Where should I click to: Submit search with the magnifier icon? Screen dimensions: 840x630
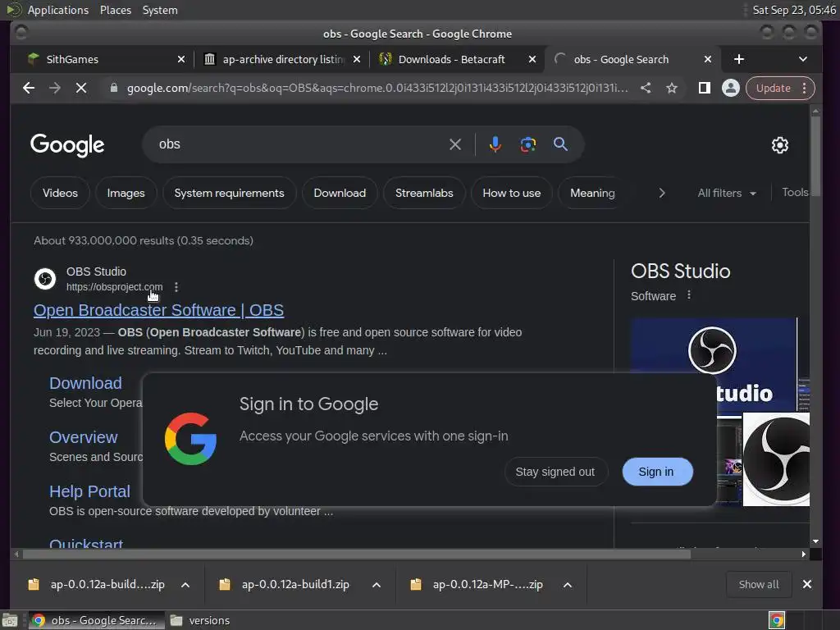point(560,144)
